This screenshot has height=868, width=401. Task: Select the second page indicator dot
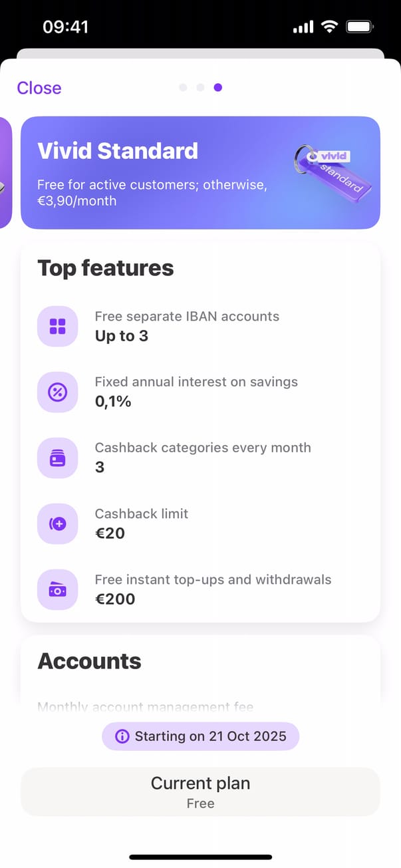(x=200, y=87)
